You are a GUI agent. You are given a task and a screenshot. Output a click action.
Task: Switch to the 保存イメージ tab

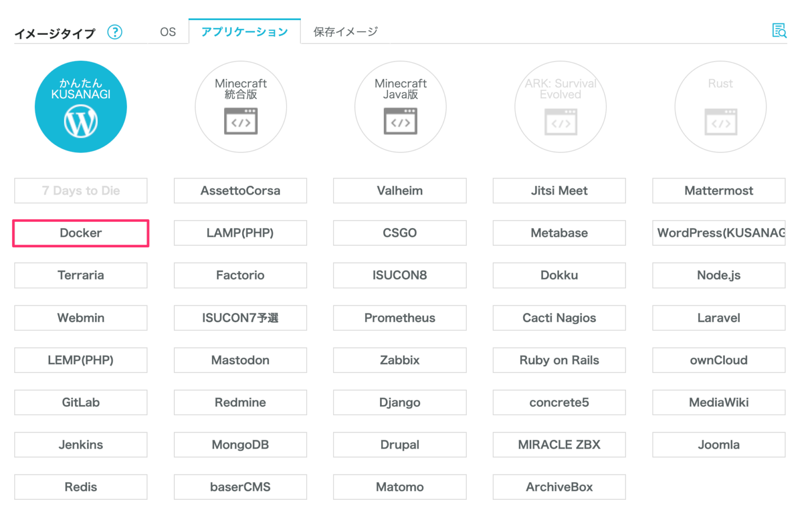tap(345, 31)
